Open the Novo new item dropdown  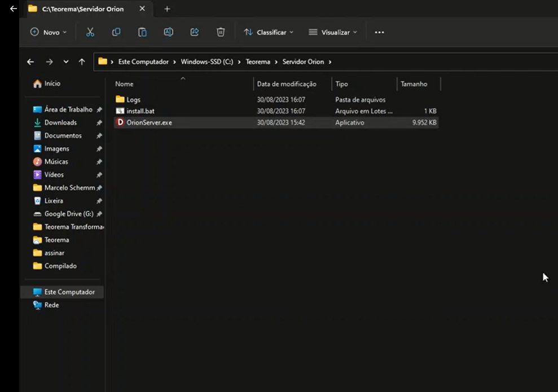49,32
